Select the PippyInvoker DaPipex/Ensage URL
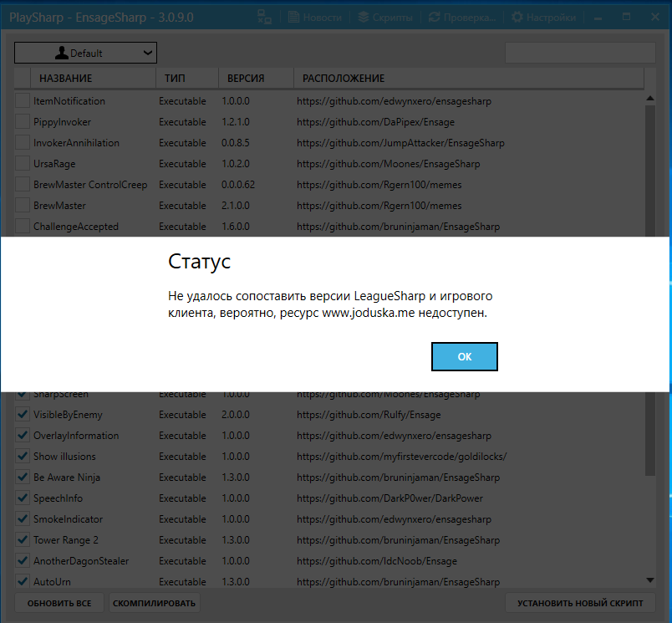This screenshot has height=623, width=672. [x=375, y=122]
